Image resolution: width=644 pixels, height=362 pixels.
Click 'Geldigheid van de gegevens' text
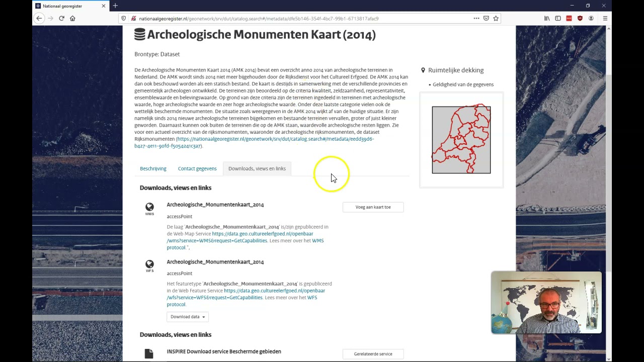pos(463,84)
